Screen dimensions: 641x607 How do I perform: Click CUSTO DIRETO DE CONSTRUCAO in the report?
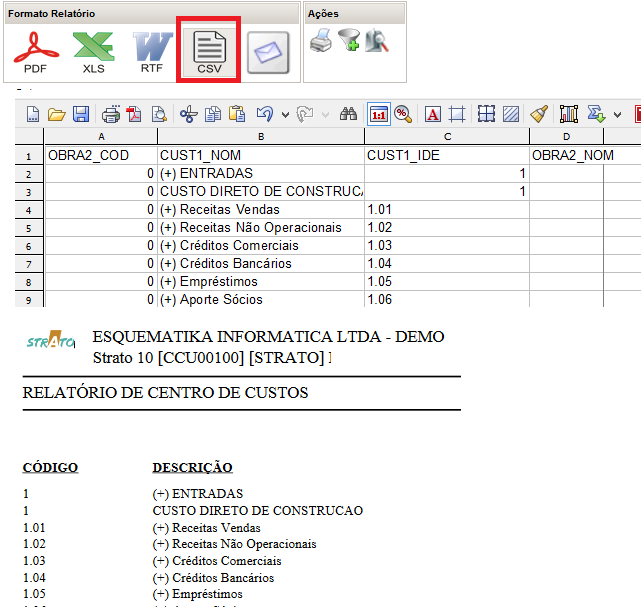258,511
